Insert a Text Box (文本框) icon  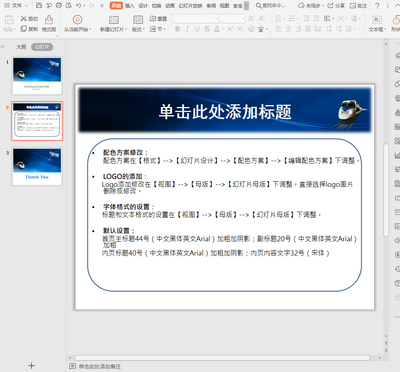click(377, 20)
